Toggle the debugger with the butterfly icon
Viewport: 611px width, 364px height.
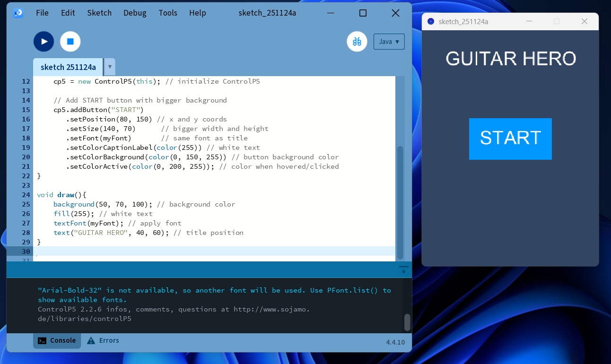tap(357, 42)
